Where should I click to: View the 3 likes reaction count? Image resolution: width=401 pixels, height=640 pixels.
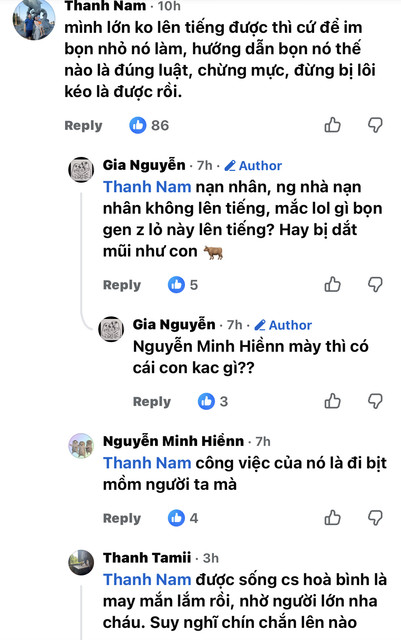click(213, 402)
